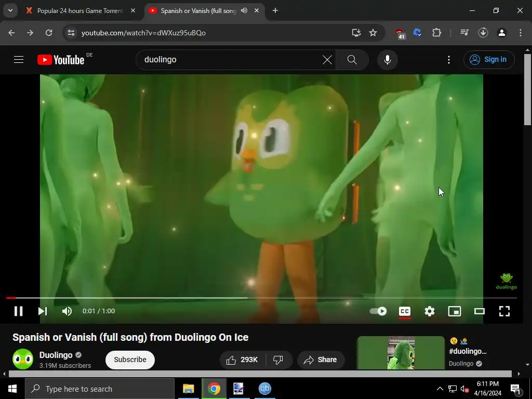Open the #duolingo recommended video thumbnail
The height and width of the screenshot is (399, 532).
[x=401, y=353]
